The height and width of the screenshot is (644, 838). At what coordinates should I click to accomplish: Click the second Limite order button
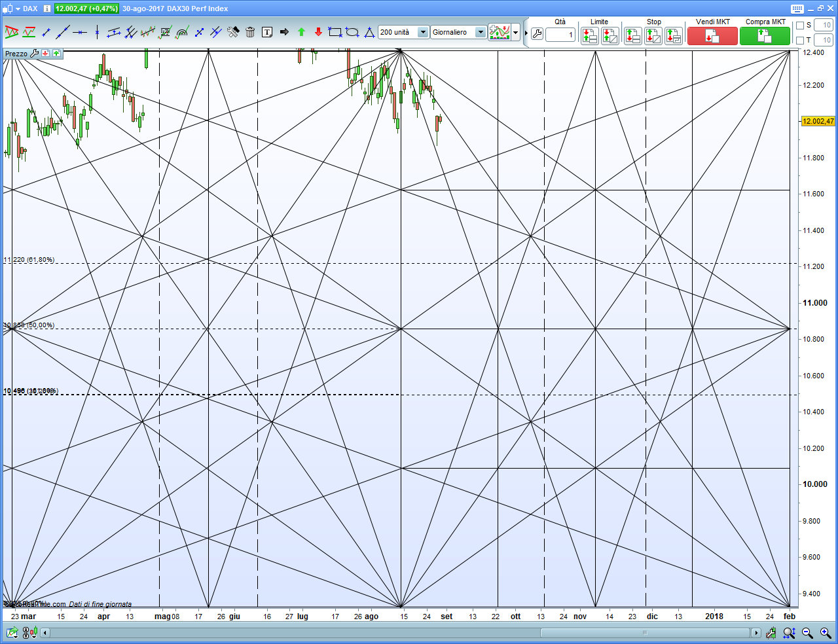click(x=610, y=35)
